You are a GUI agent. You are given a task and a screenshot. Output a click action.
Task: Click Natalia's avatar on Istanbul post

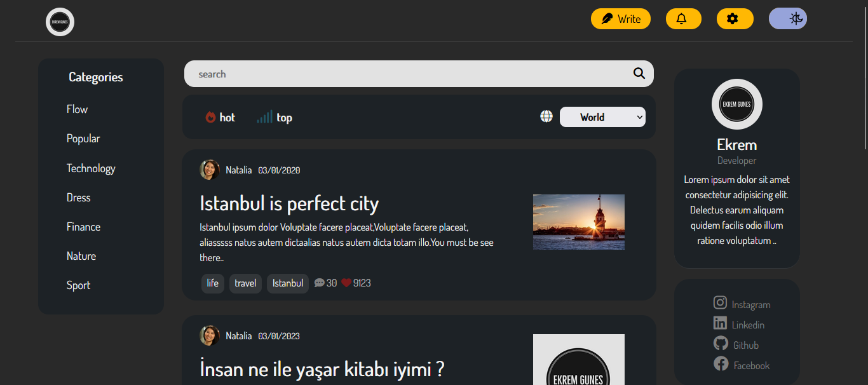tap(210, 170)
